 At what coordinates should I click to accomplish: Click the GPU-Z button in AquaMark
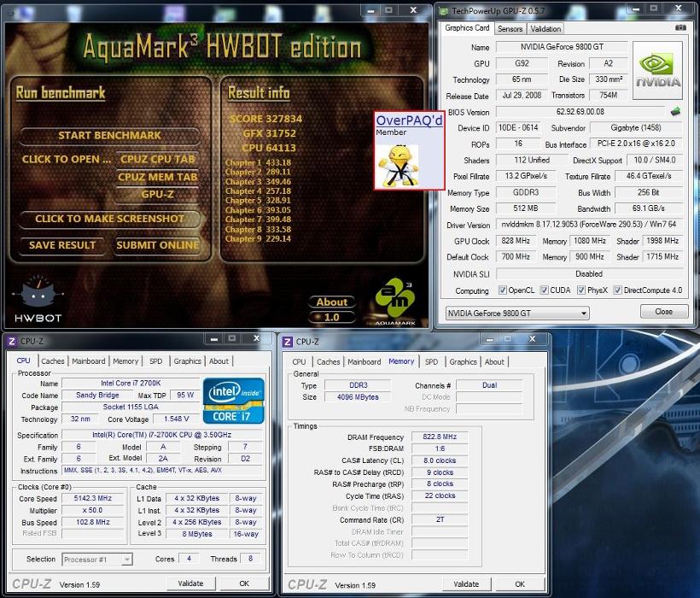click(158, 194)
